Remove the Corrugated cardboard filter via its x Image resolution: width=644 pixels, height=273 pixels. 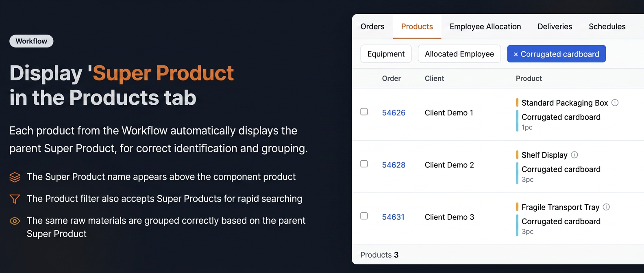(x=516, y=54)
